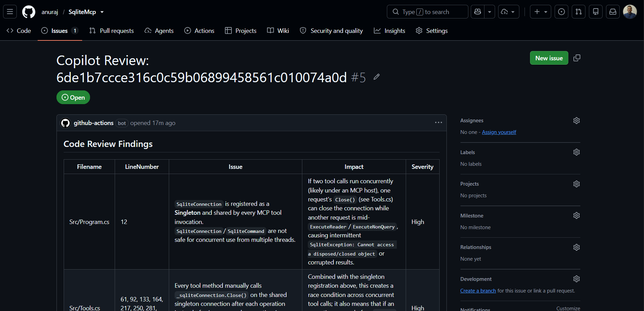Open the repositories header icon

[x=596, y=12]
